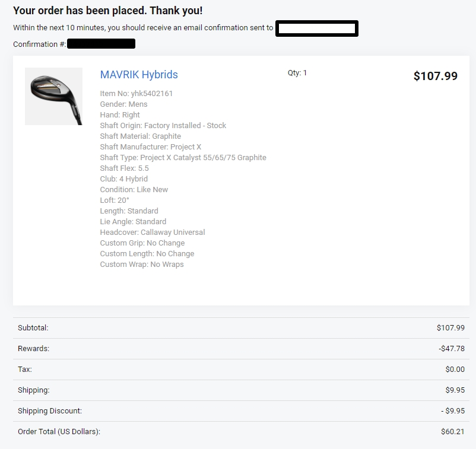Screen dimensions: 476x449
Task: Click the Subtotal row label
Action: coord(33,328)
